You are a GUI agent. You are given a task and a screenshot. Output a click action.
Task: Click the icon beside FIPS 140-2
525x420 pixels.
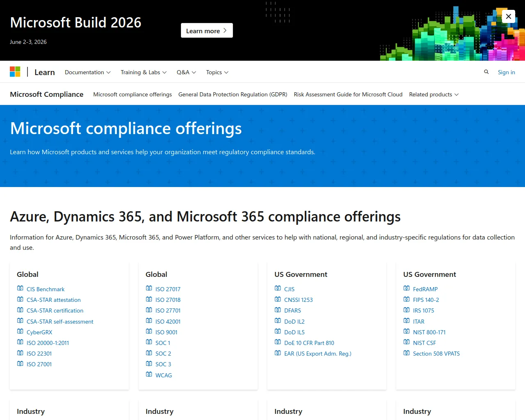[406, 299]
